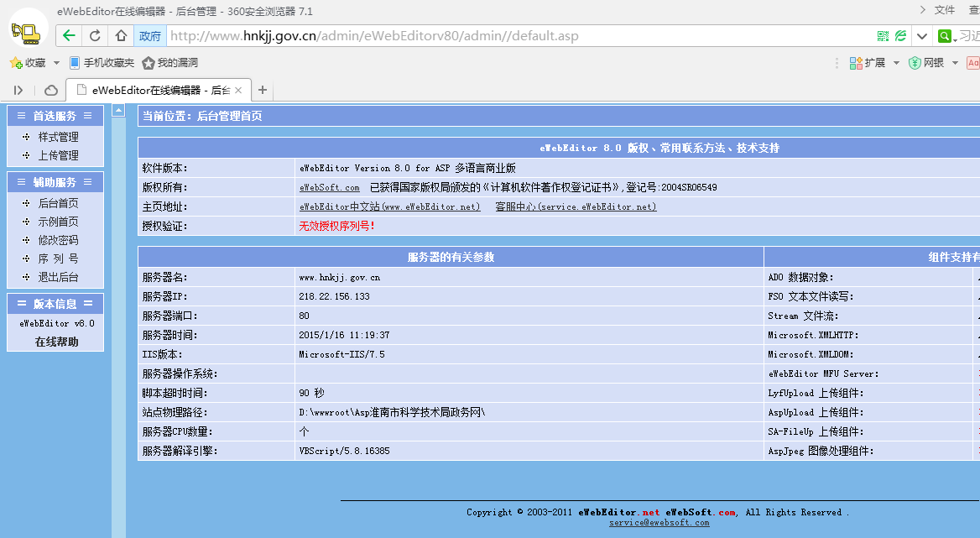Open 客服中心 service link
The image size is (980, 538).
click(x=576, y=206)
